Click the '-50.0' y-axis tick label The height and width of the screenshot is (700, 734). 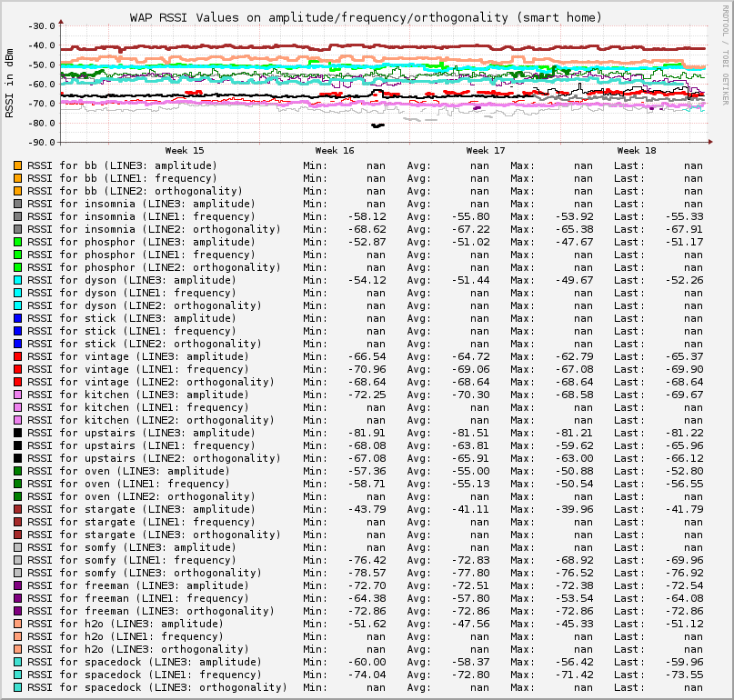[42, 65]
